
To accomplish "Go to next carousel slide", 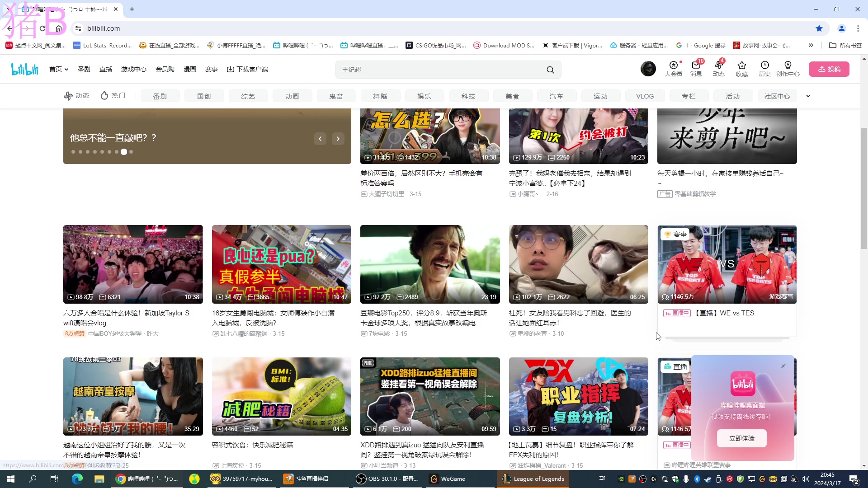I will [338, 139].
